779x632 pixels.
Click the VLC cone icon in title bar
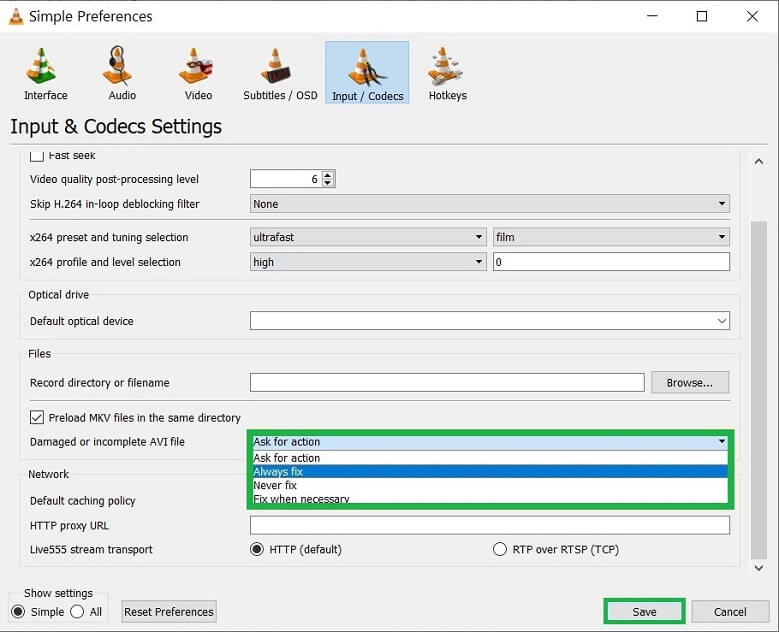pyautogui.click(x=16, y=16)
